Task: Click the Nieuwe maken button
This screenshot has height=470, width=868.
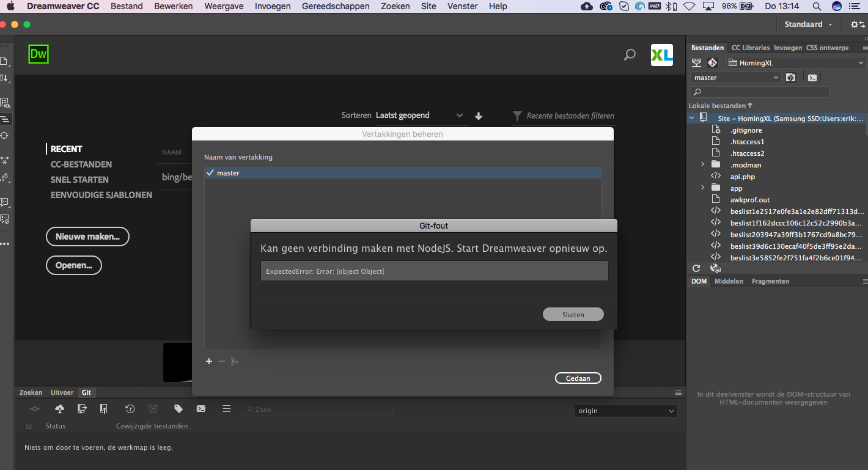Action: point(87,237)
